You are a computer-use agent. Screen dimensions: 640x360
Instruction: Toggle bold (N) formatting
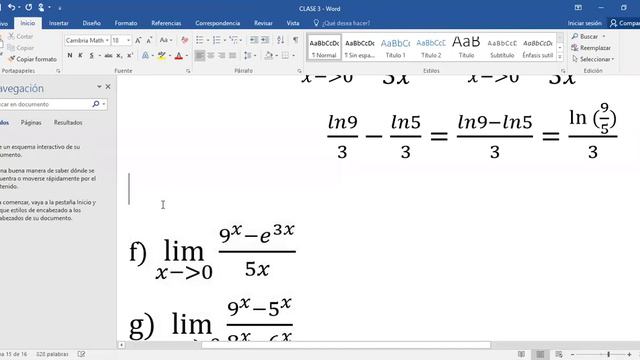point(70,55)
